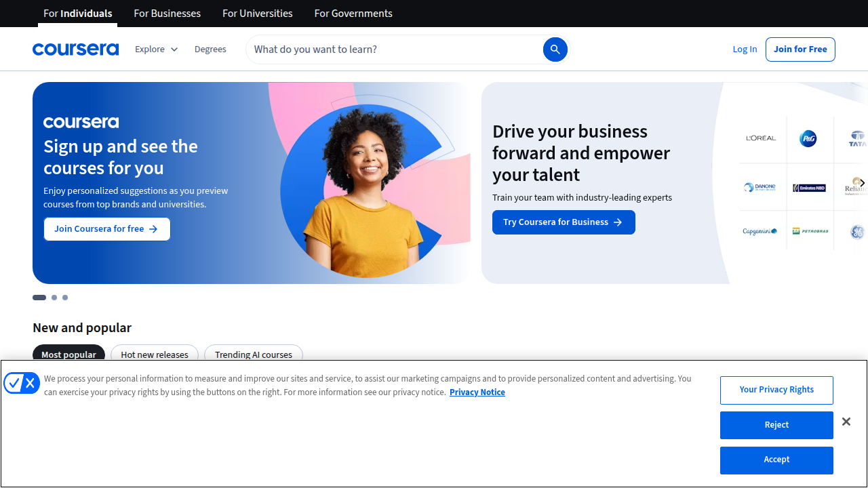Viewport: 868px width, 488px height.
Task: Click the 'Drive your business forward' heading
Action: tap(581, 153)
